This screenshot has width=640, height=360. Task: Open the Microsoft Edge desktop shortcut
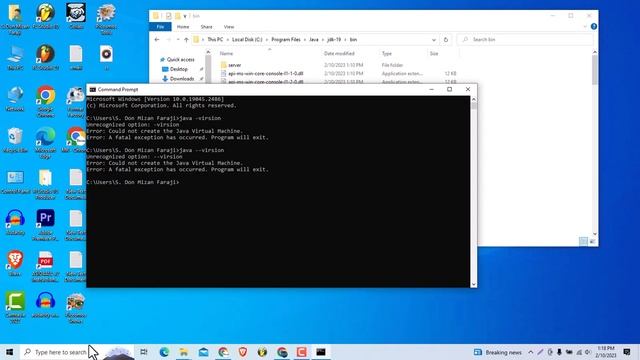tap(46, 142)
